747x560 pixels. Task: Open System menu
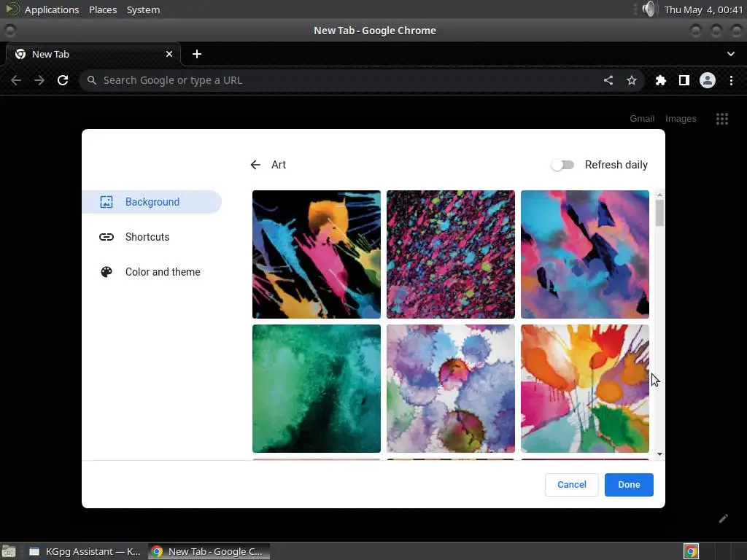[x=144, y=9]
